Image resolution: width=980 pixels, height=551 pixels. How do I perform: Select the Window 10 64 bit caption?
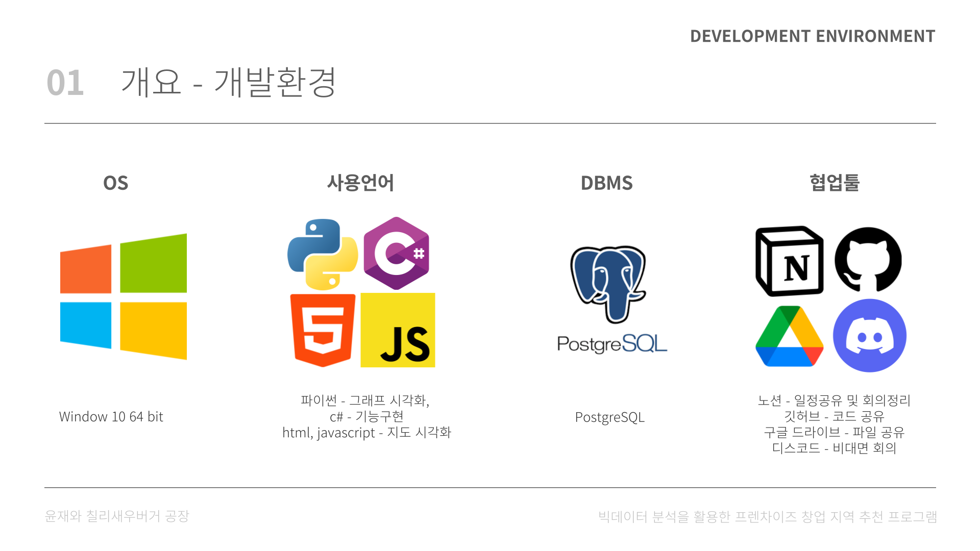[111, 417]
